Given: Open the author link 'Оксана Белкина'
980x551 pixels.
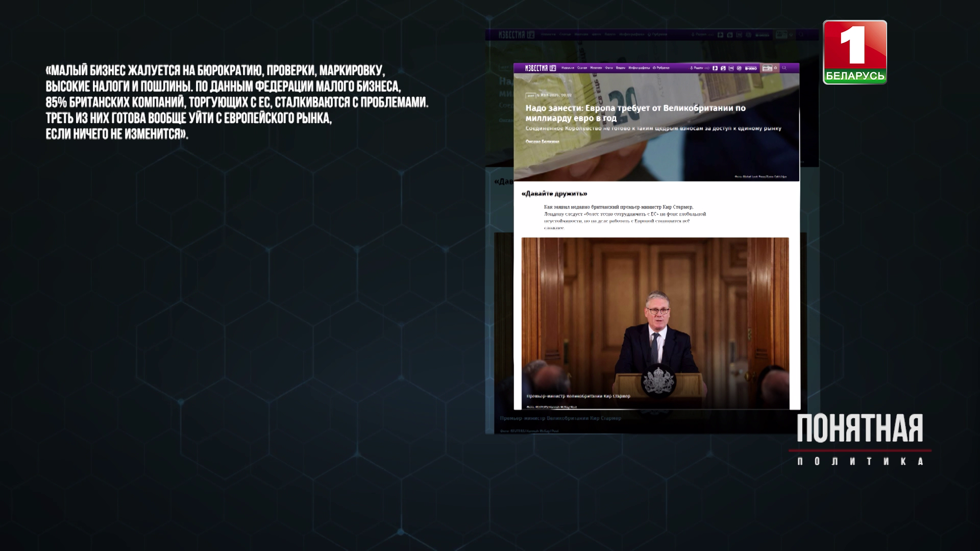Looking at the screenshot, I should click(542, 141).
